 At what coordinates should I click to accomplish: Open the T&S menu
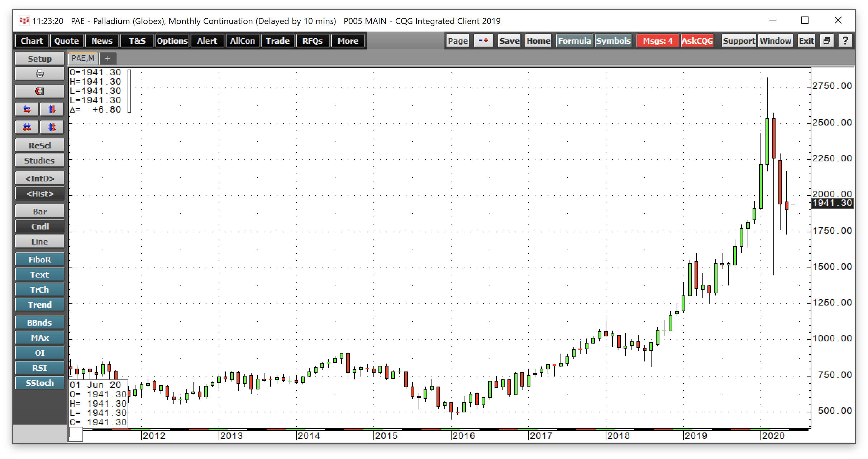click(x=137, y=41)
